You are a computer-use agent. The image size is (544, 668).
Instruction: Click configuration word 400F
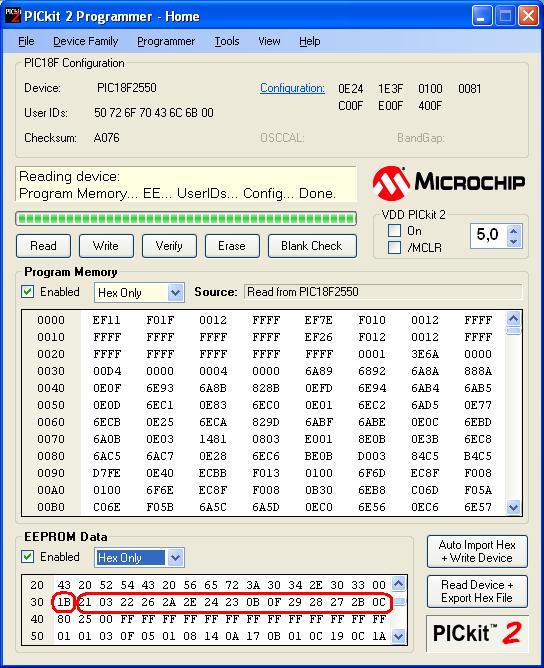pyautogui.click(x=430, y=106)
